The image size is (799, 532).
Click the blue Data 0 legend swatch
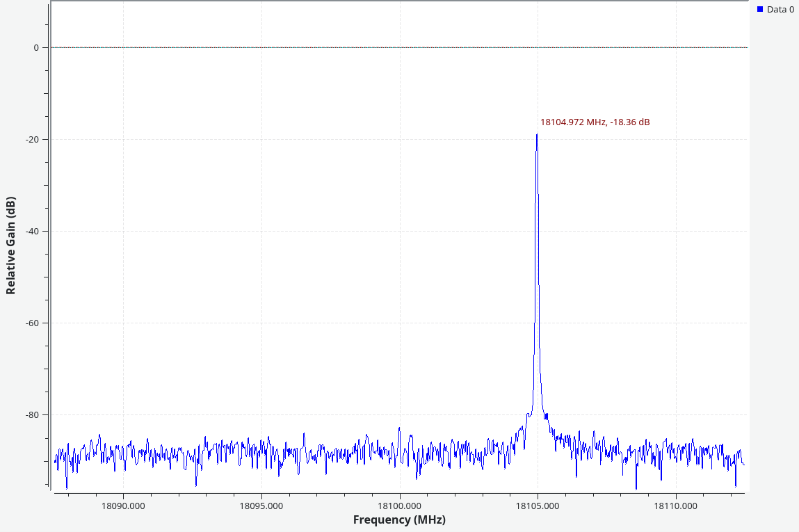[760, 9]
